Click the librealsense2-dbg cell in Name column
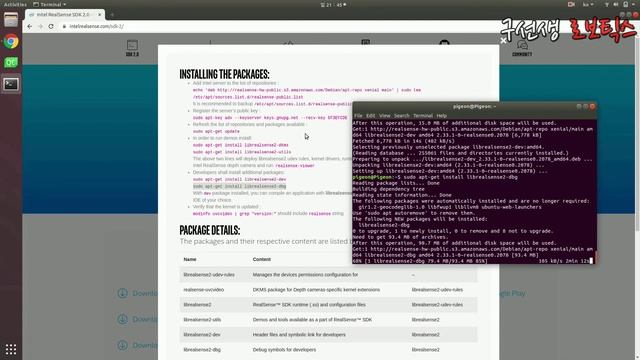Image resolution: width=640 pixels, height=360 pixels. 202,350
